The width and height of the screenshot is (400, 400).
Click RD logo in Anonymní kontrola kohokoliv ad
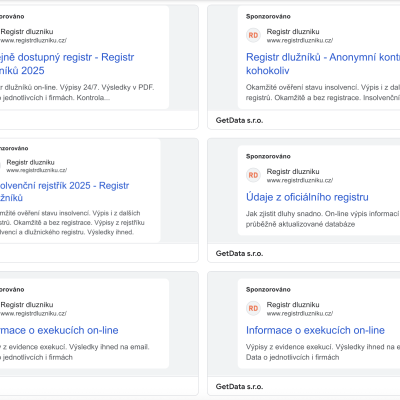point(253,35)
